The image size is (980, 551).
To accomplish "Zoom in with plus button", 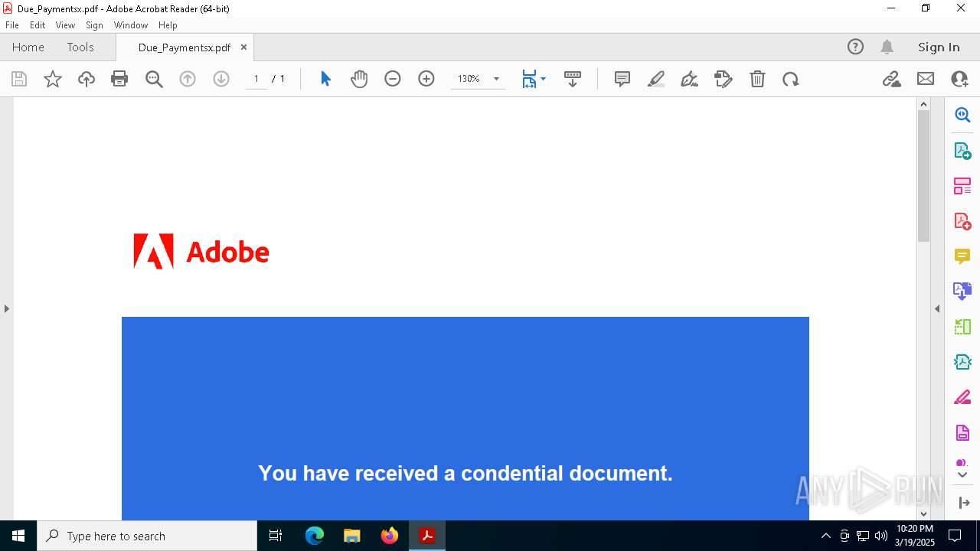I will 426,79.
